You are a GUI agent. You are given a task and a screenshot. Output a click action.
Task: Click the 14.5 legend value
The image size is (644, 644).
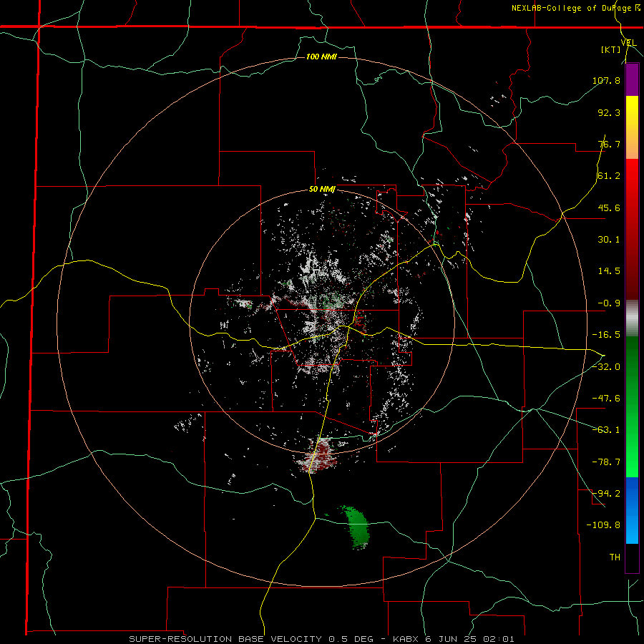click(x=609, y=271)
